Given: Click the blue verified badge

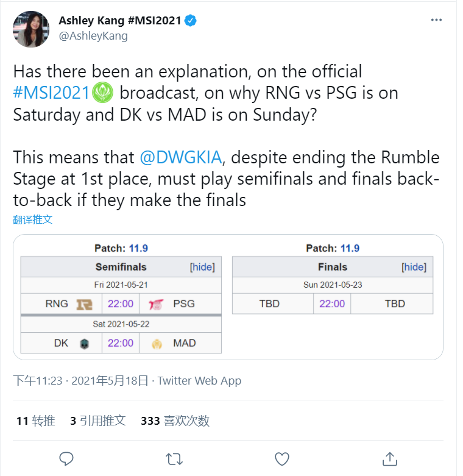Looking at the screenshot, I should pyautogui.click(x=191, y=21).
